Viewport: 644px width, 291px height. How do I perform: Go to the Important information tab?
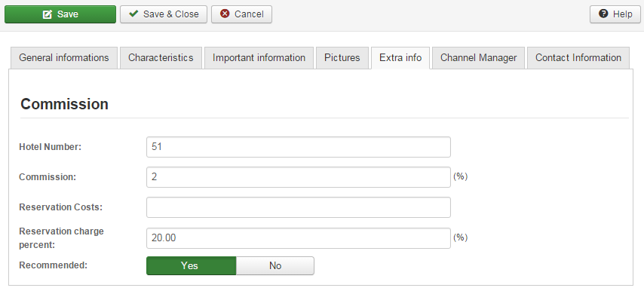(259, 58)
